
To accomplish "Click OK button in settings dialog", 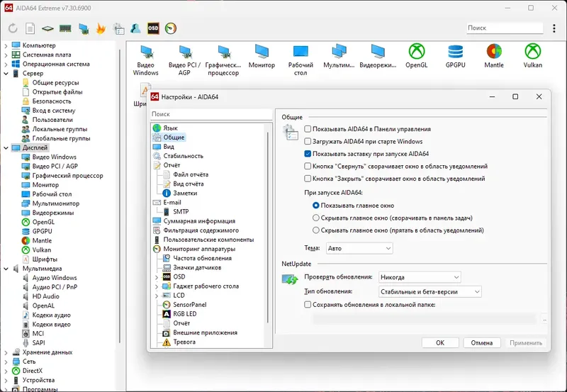I will (x=440, y=343).
